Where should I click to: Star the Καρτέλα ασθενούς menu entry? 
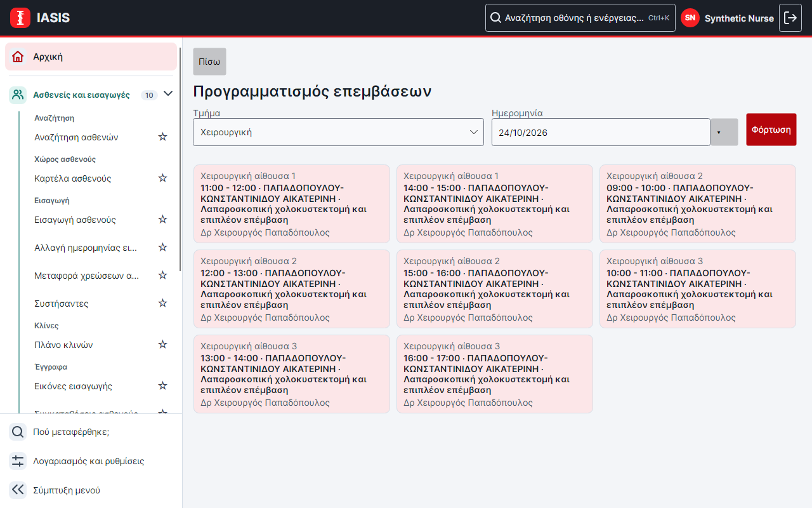tap(162, 178)
